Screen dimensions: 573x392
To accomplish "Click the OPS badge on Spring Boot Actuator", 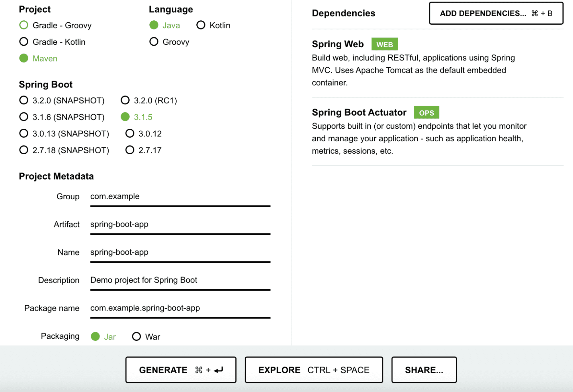I will (427, 112).
